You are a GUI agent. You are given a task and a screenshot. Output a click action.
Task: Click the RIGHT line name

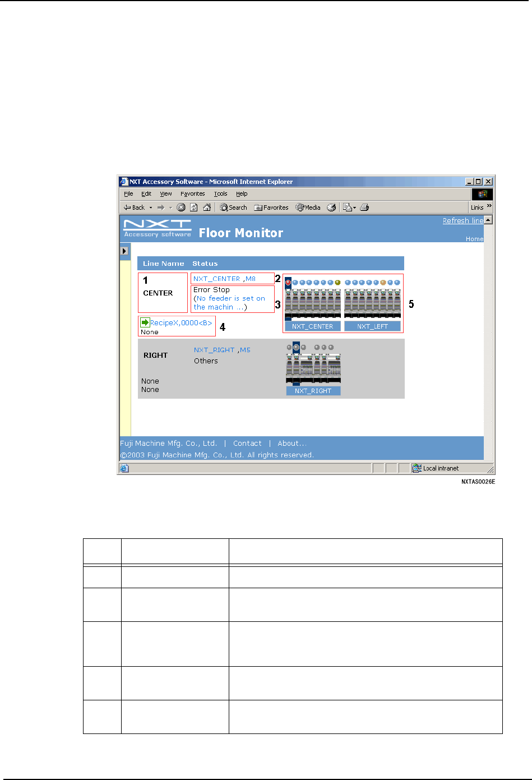tap(156, 356)
